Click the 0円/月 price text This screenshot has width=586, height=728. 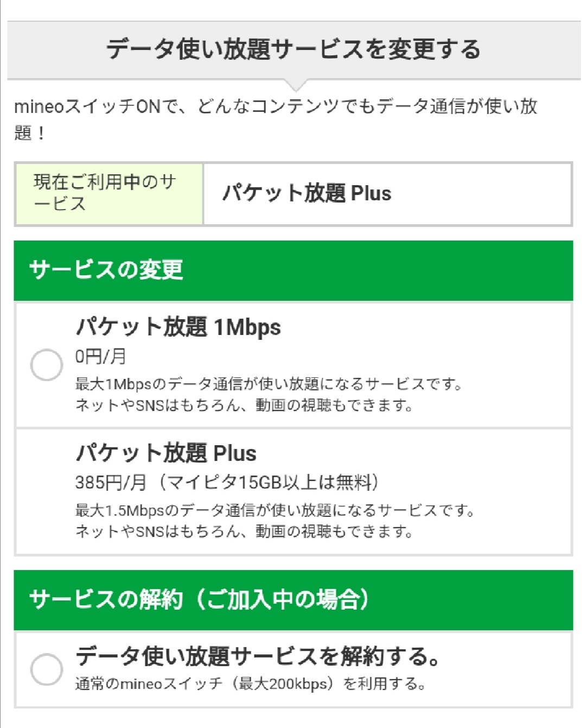point(100,357)
